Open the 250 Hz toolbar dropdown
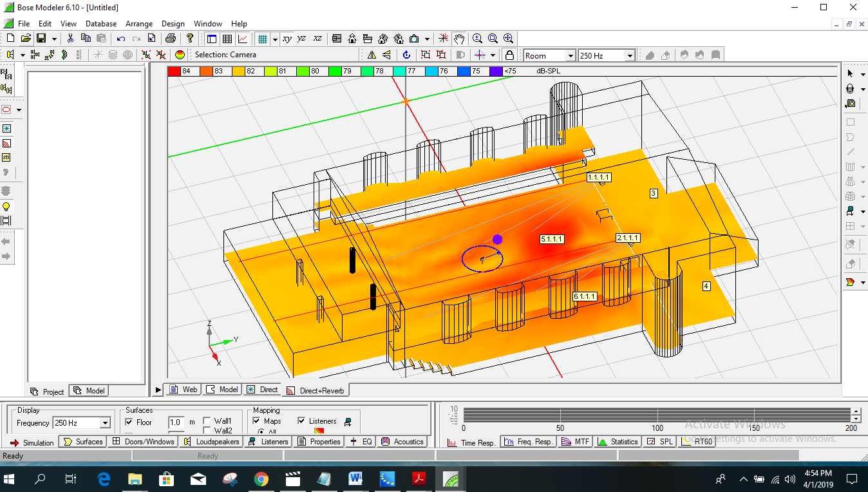This screenshot has height=492, width=868. 630,56
